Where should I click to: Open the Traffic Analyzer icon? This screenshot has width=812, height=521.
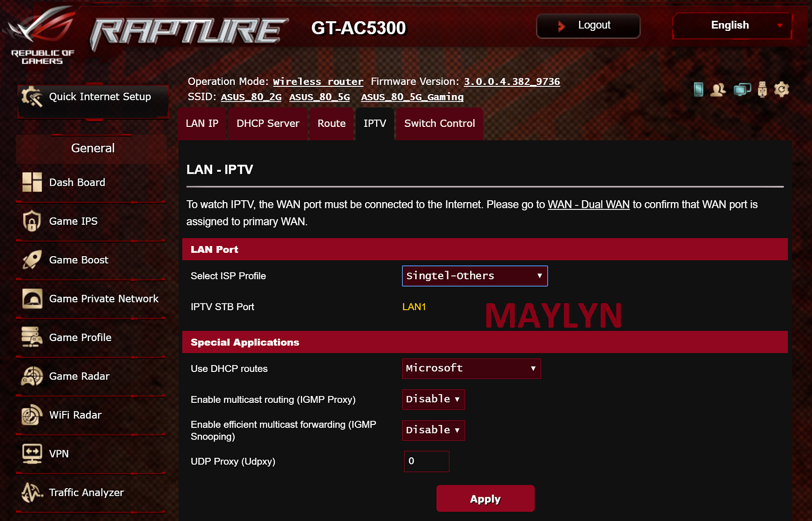(32, 492)
